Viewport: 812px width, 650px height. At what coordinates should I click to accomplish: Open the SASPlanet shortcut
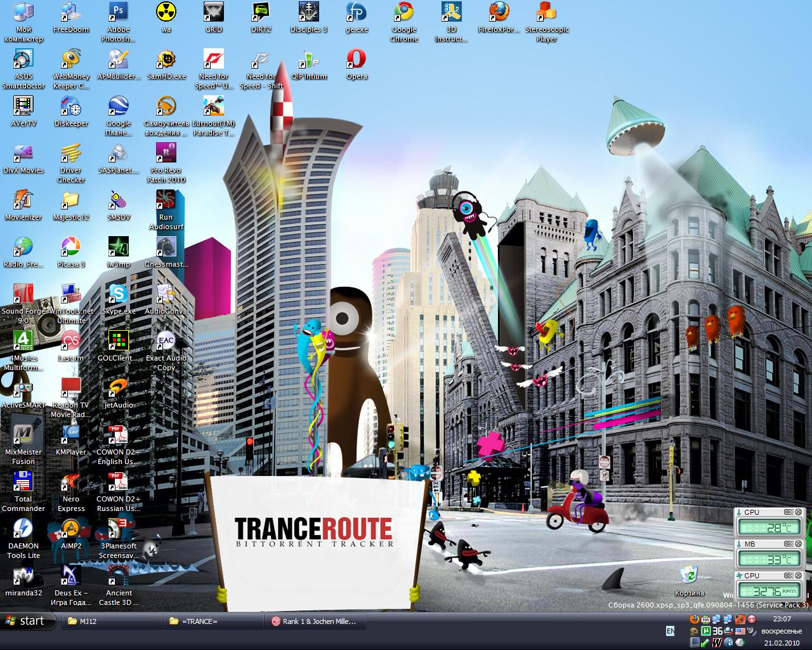[119, 159]
